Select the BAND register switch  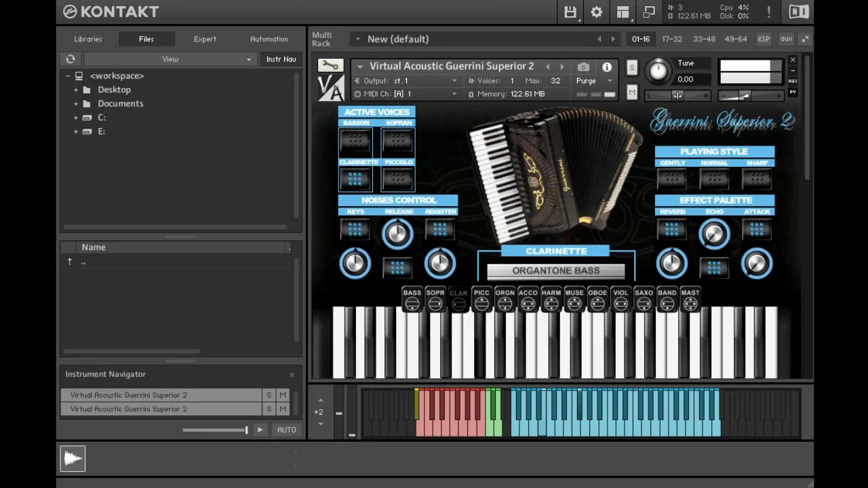point(667,300)
